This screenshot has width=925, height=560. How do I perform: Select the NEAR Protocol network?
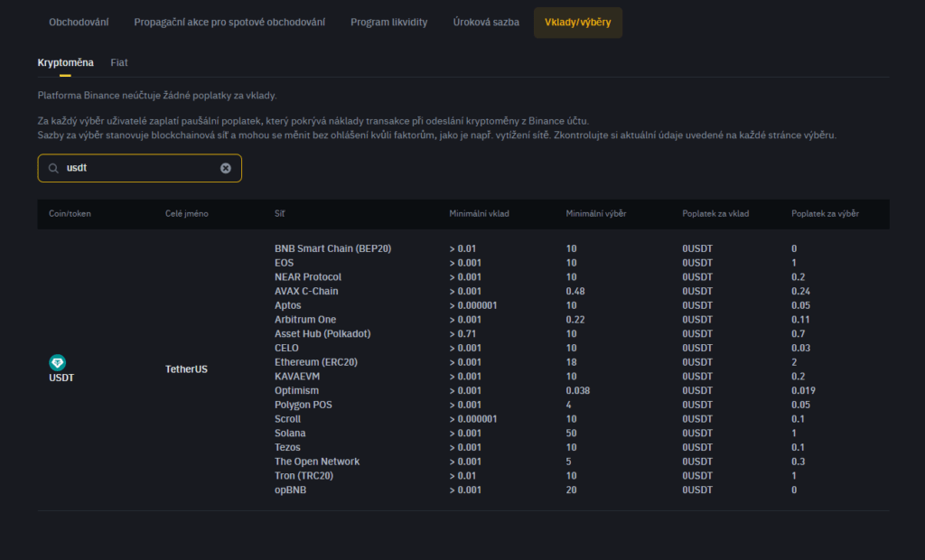tap(308, 276)
